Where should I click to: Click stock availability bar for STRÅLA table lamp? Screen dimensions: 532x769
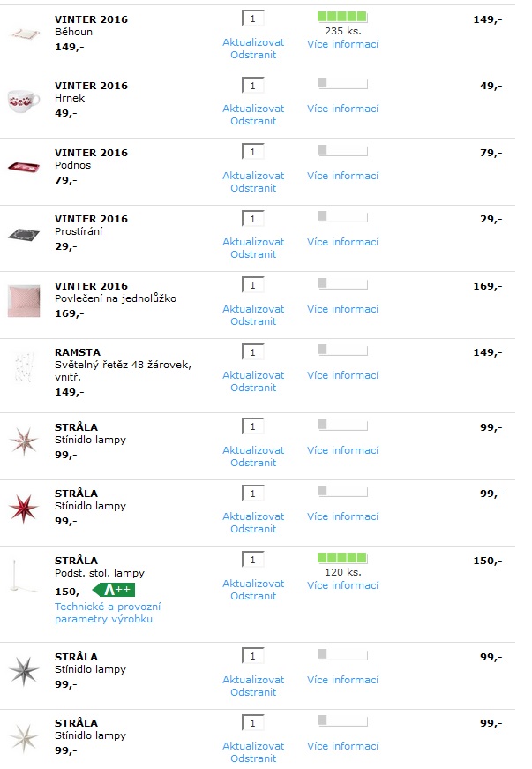342,558
